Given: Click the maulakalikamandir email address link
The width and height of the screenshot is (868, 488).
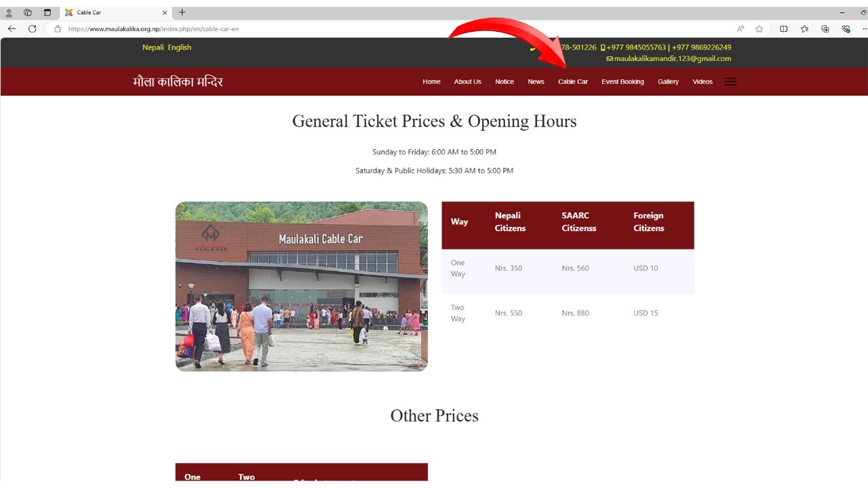Looking at the screenshot, I should (673, 58).
